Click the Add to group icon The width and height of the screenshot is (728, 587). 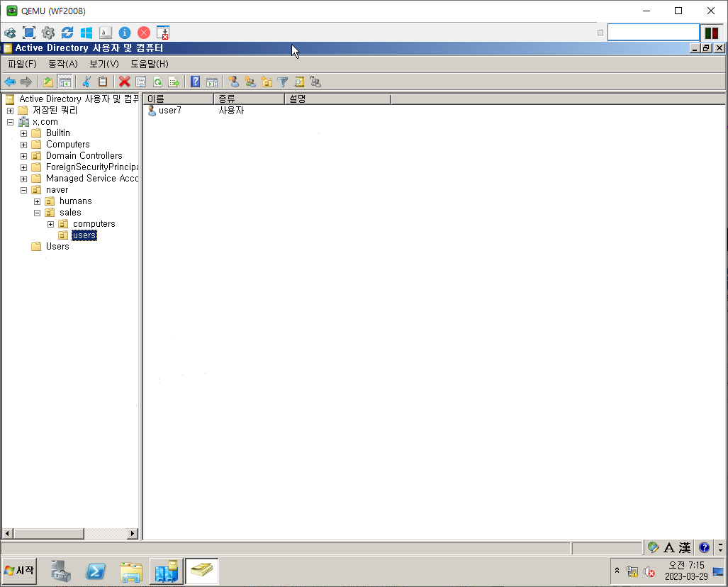tap(315, 82)
